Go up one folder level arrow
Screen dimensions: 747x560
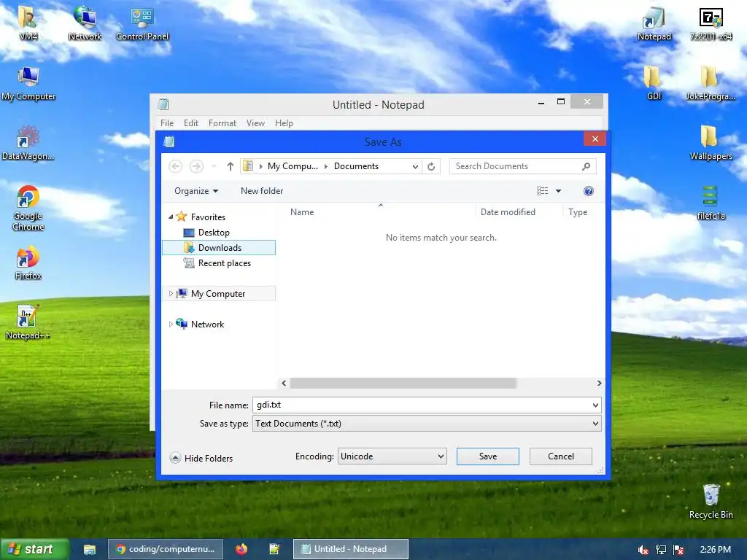point(230,166)
